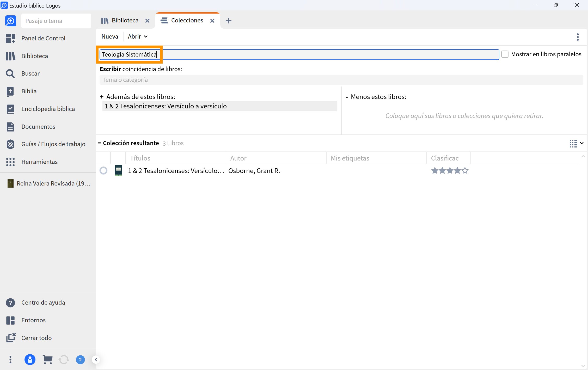Collapse the sidebar with the chevron arrow
This screenshot has height=370, width=588.
[96, 360]
